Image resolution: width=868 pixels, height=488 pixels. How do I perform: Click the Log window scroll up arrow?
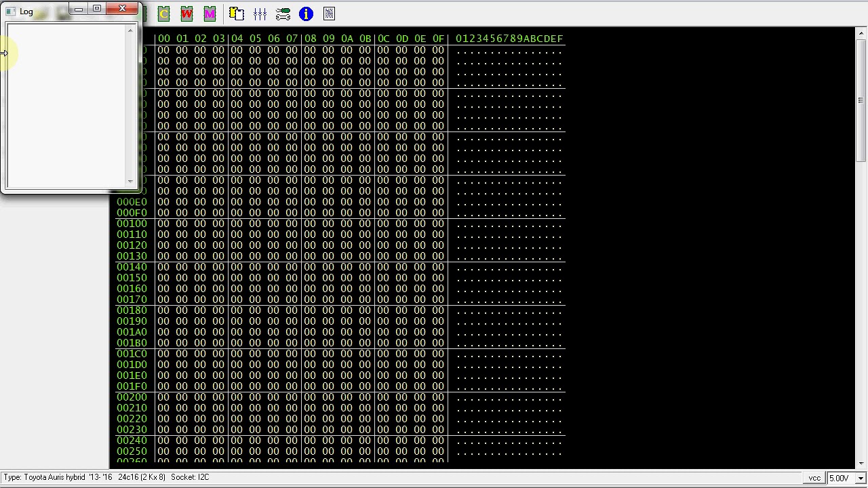coord(130,30)
